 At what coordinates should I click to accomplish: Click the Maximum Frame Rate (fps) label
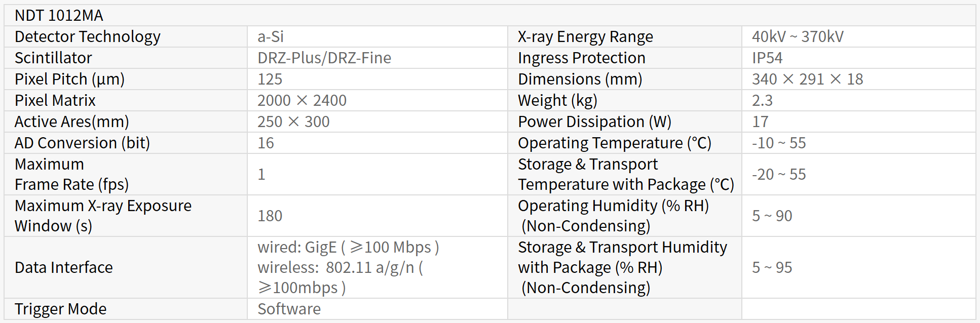click(71, 175)
